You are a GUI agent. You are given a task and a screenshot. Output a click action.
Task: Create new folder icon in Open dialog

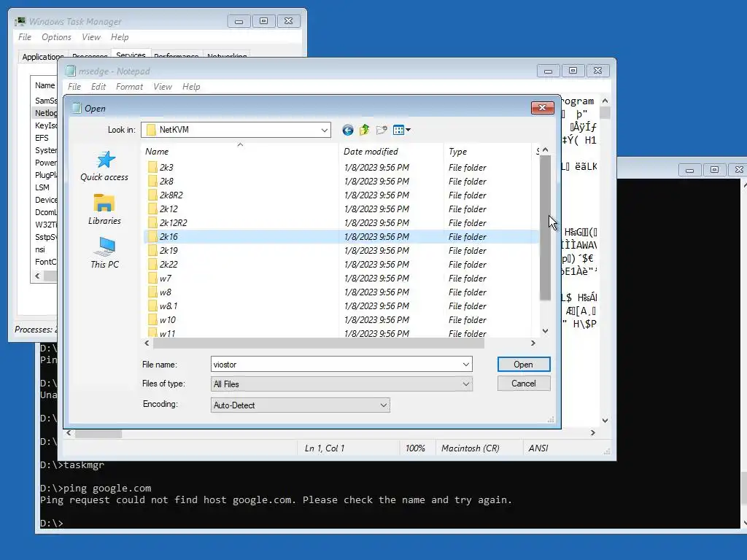[382, 130]
